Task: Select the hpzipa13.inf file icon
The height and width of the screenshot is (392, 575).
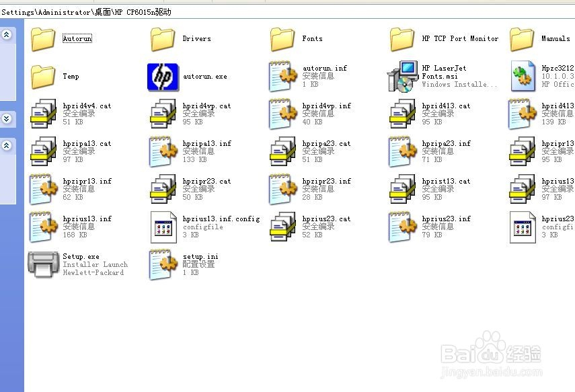Action: (163, 152)
